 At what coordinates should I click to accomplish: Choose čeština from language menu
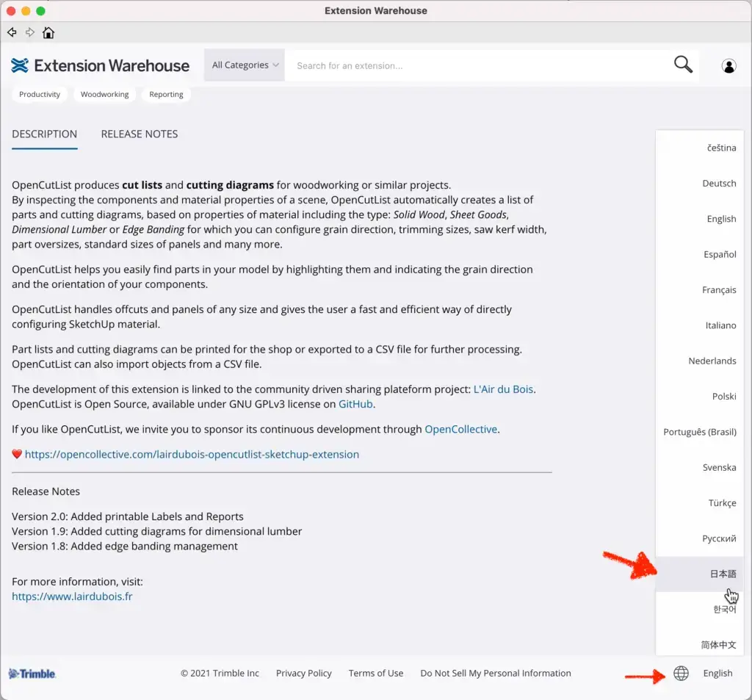tap(700, 148)
